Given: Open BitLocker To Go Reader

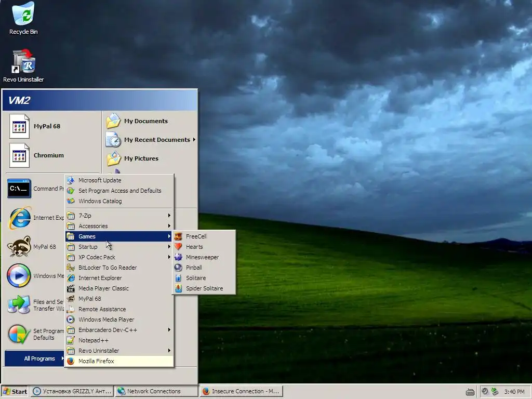Looking at the screenshot, I should click(x=119, y=268).
